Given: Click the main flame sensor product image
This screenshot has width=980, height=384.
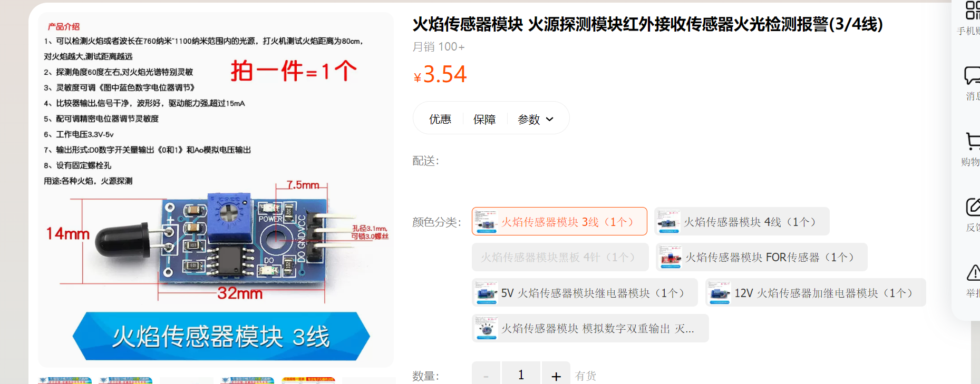Looking at the screenshot, I should [x=216, y=190].
